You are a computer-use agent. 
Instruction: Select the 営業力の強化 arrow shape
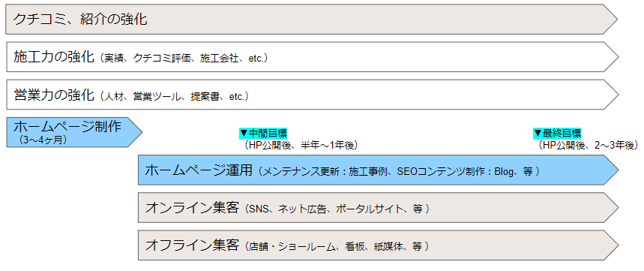[312, 95]
